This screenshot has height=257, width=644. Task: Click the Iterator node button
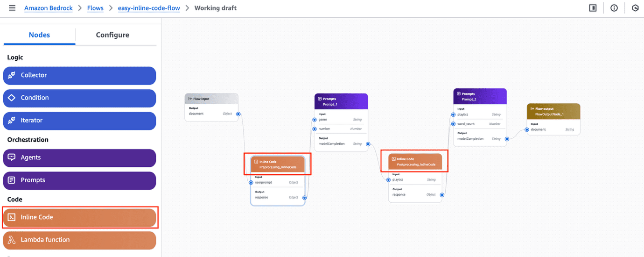tap(79, 120)
